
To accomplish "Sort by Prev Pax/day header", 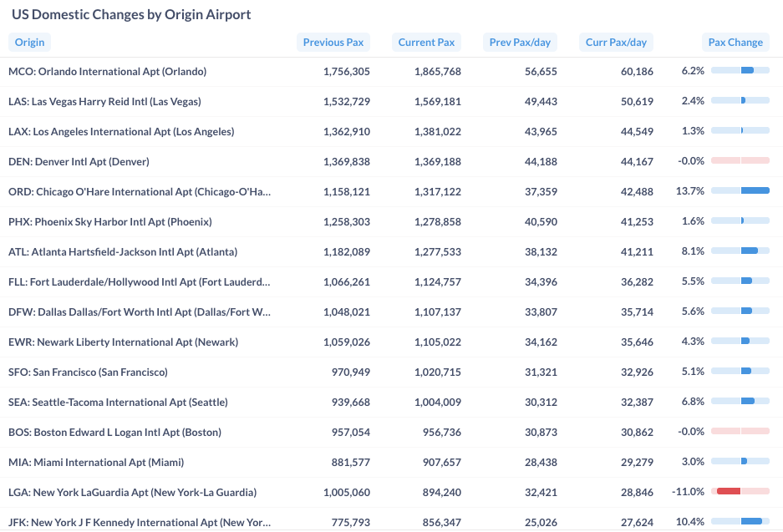I will (x=521, y=43).
